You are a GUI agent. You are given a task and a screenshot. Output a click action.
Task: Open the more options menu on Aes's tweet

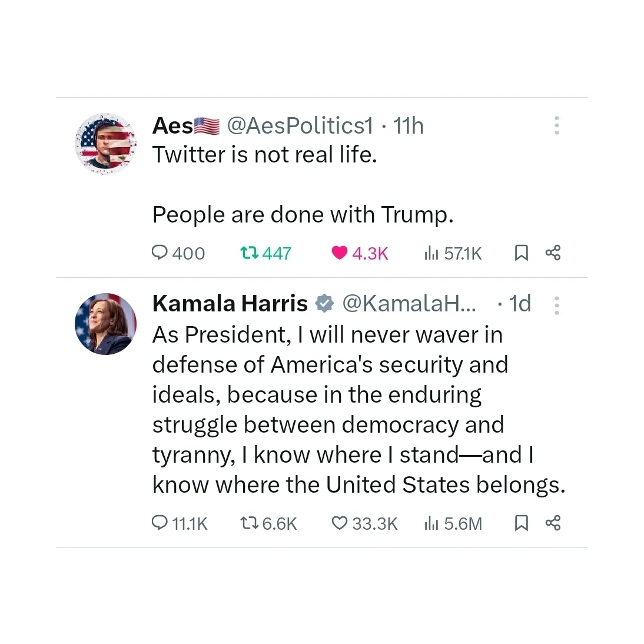point(556,125)
